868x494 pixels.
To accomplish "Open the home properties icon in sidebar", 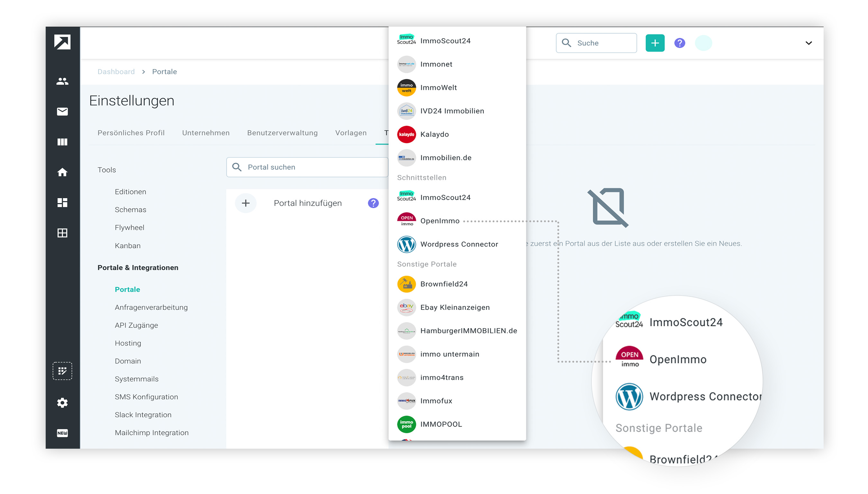I will pyautogui.click(x=62, y=172).
